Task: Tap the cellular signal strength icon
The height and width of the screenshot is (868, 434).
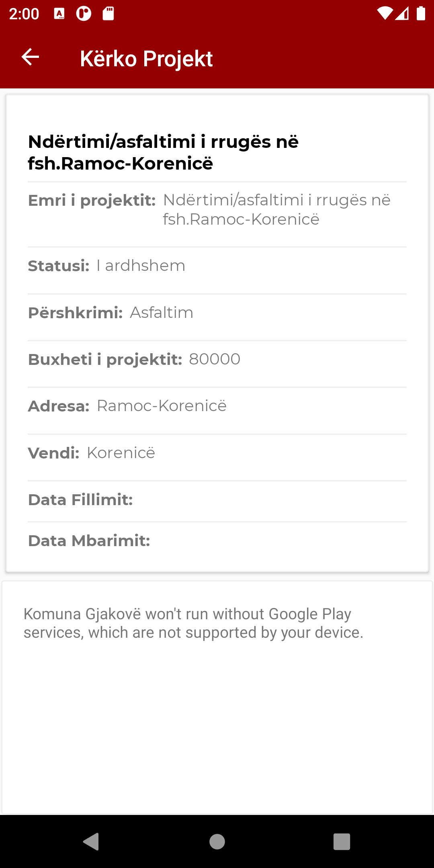Action: (x=402, y=14)
